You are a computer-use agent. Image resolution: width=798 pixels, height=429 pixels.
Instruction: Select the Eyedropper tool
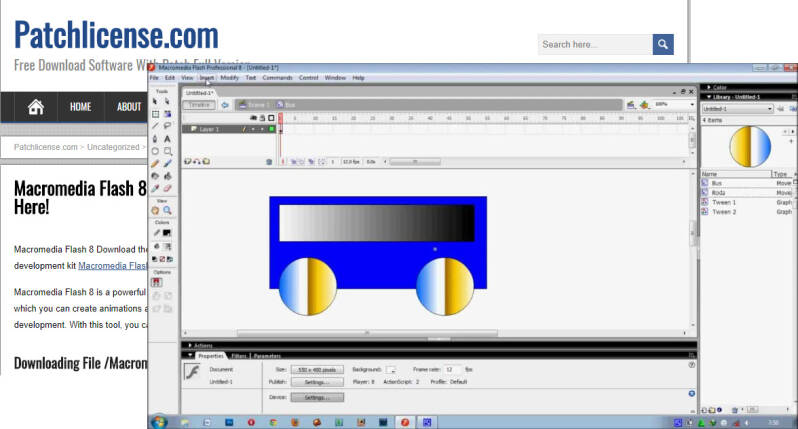pos(156,188)
